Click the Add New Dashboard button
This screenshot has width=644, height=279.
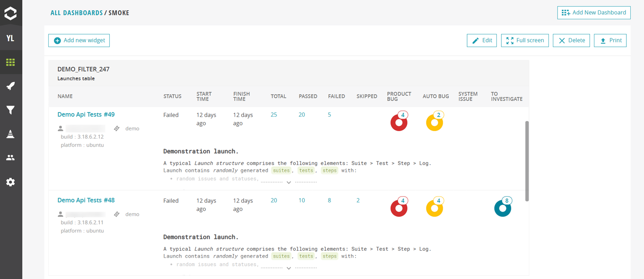(x=593, y=12)
